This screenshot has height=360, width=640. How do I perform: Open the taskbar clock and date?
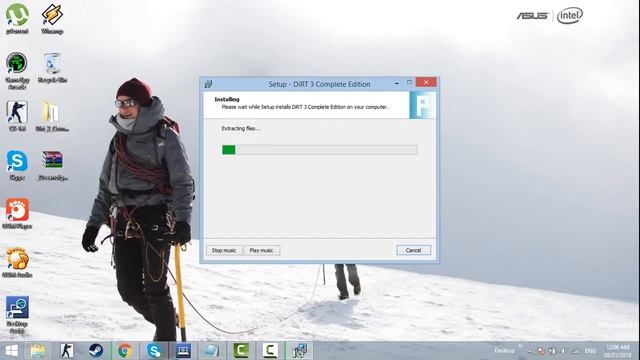pos(618,351)
